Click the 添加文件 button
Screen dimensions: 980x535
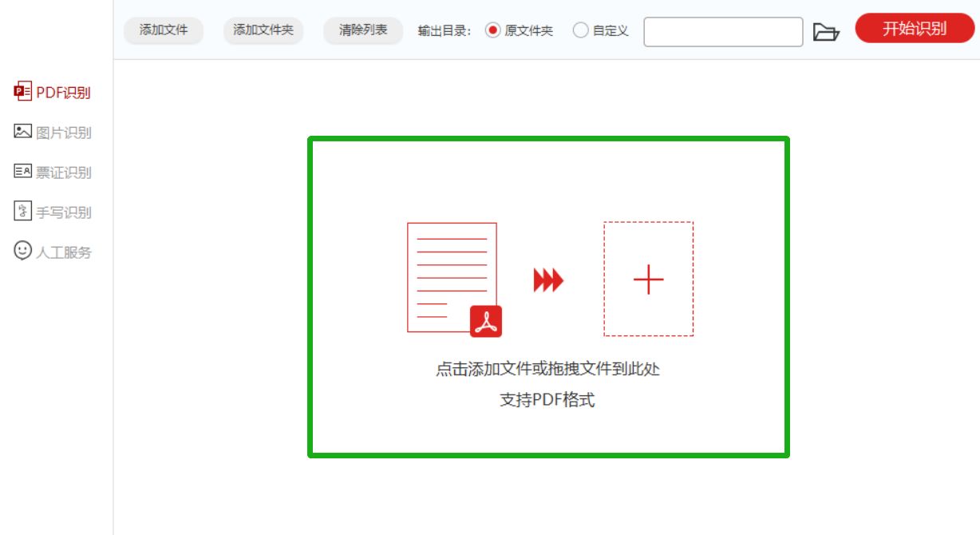[x=164, y=30]
